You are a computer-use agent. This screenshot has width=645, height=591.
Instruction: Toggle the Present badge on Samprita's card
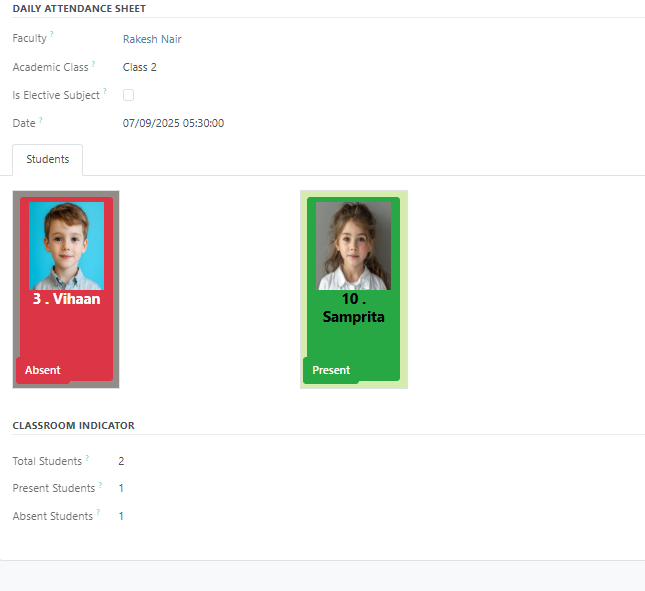coord(331,370)
